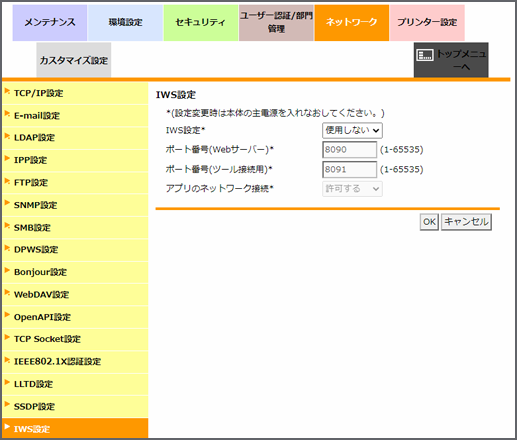Click the tool connection port field 8091
Screen dimensions: 517x440
(349, 170)
